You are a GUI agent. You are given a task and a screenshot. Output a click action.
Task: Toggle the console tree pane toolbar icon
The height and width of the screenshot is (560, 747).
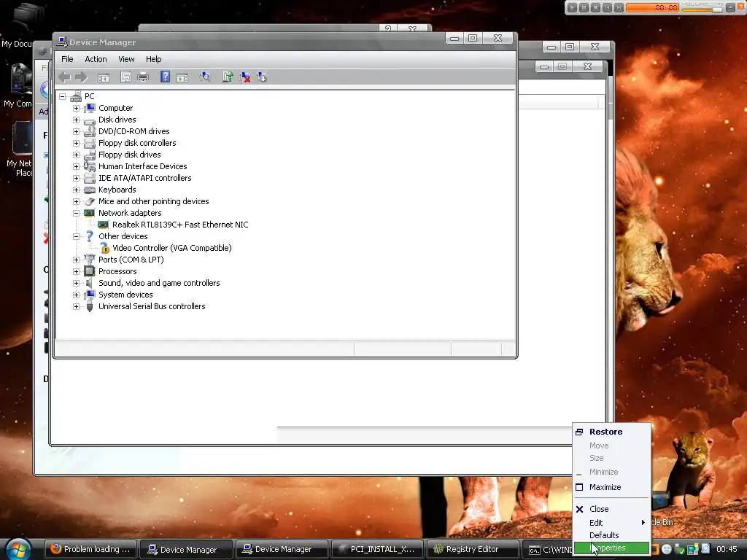pyautogui.click(x=104, y=77)
